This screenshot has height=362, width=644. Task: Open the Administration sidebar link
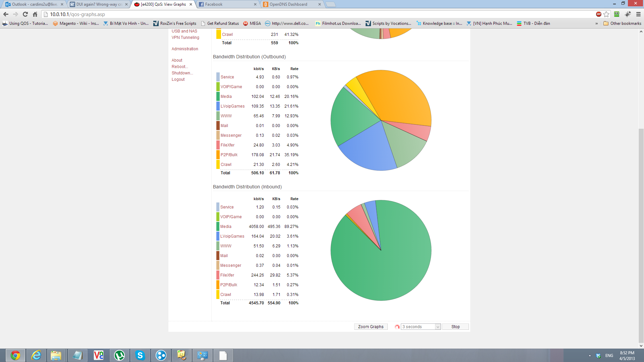coord(185,49)
